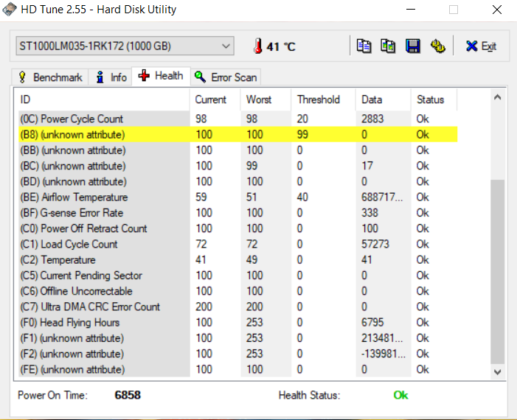Select the (C2) Temperature row
The image size is (517, 420).
pyautogui.click(x=237, y=259)
